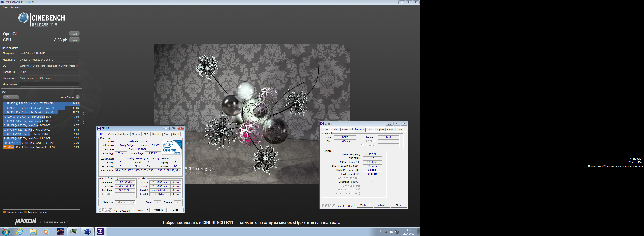
Task: Select ranking row Celeron CPU G530
Action: point(42,147)
